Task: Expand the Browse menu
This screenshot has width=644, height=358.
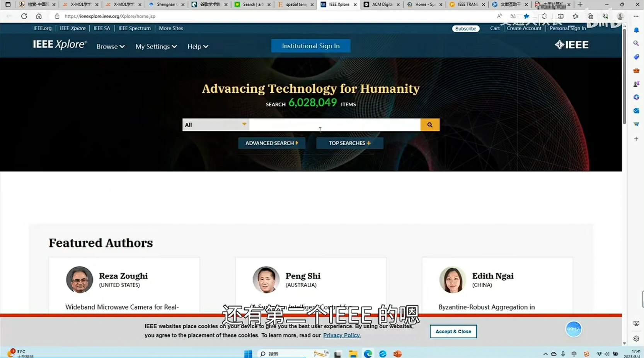Action: pyautogui.click(x=111, y=46)
